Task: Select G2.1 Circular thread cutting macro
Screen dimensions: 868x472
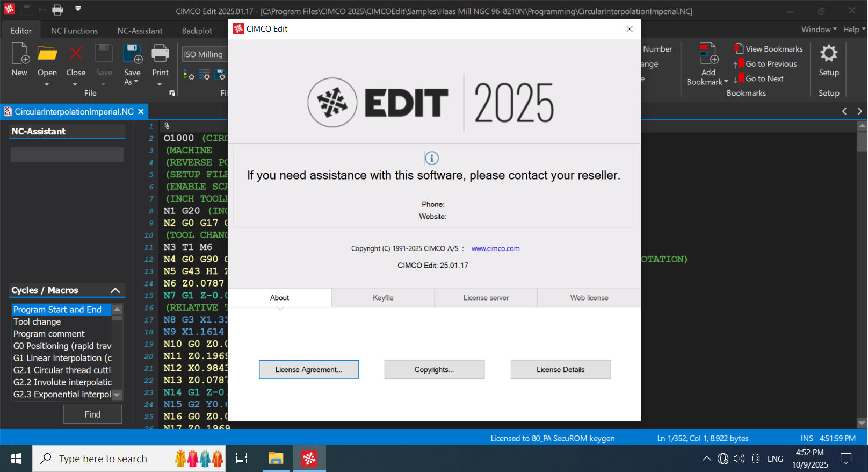Action: click(61, 370)
